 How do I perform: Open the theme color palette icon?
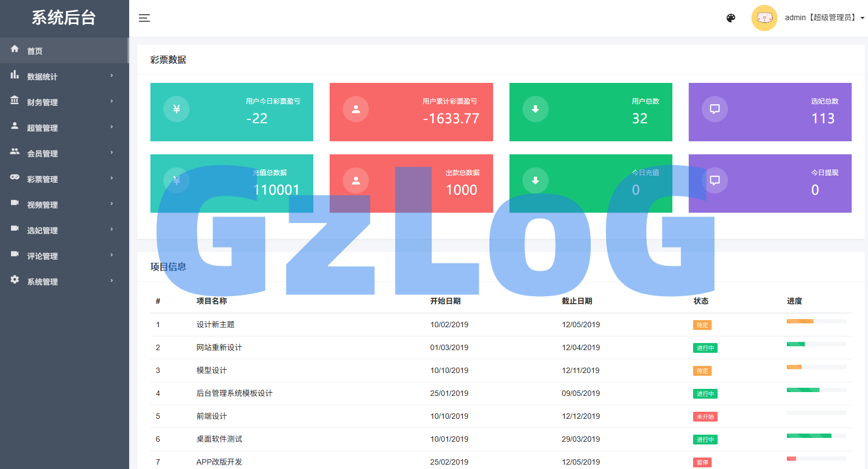[x=731, y=18]
